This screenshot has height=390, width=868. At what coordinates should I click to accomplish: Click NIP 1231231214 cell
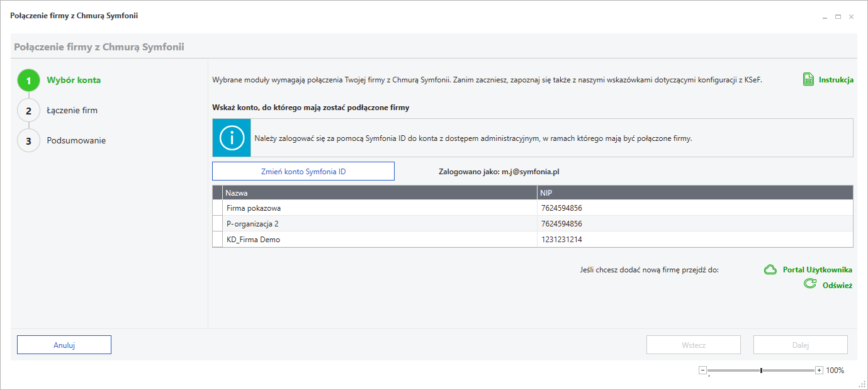pyautogui.click(x=695, y=240)
